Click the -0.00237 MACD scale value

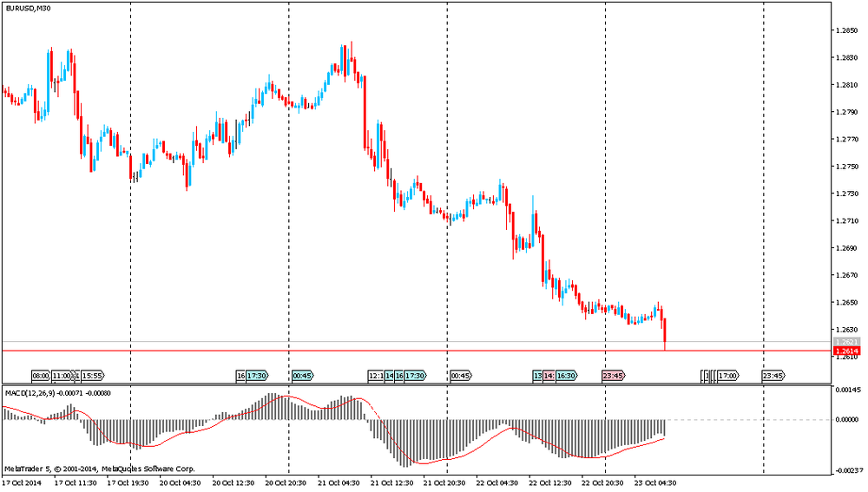pos(849,470)
